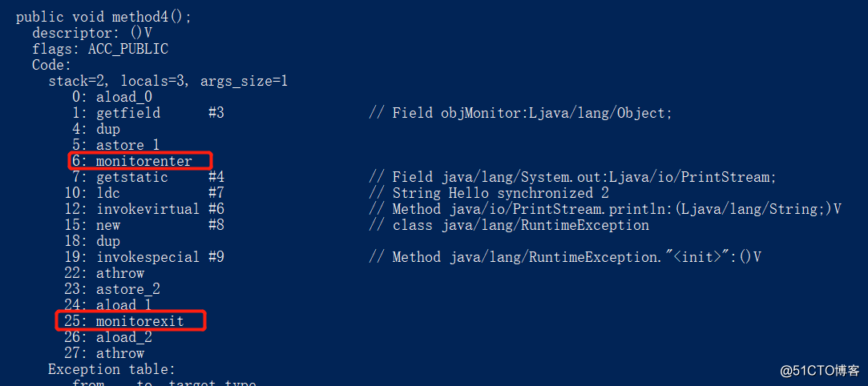Click the invokevirtual #6 instruction
The width and height of the screenshot is (868, 386).
pyautogui.click(x=144, y=209)
